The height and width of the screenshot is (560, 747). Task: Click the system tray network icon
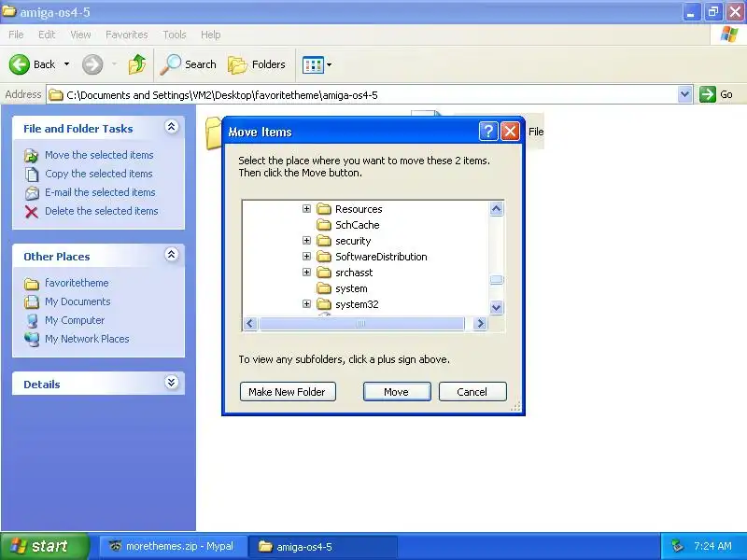pos(677,546)
